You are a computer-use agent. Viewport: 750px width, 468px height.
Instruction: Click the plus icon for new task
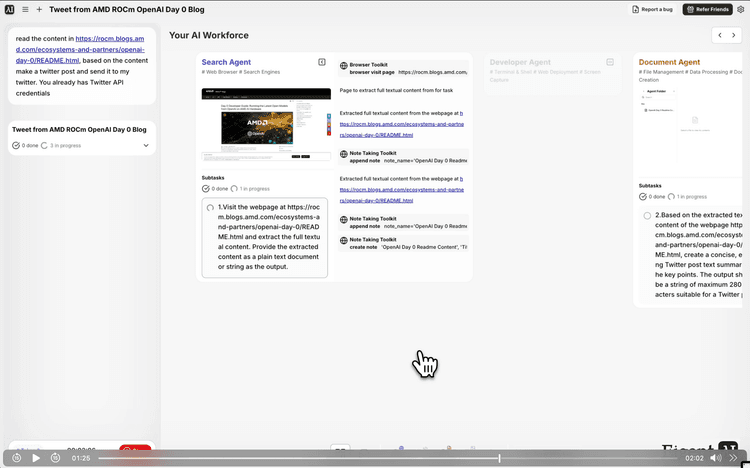click(39, 9)
